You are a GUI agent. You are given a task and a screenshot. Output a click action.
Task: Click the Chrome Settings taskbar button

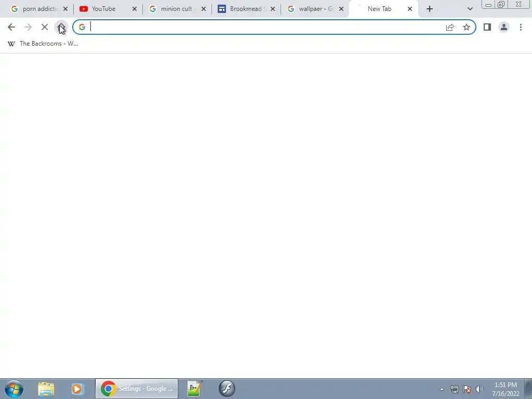137,389
